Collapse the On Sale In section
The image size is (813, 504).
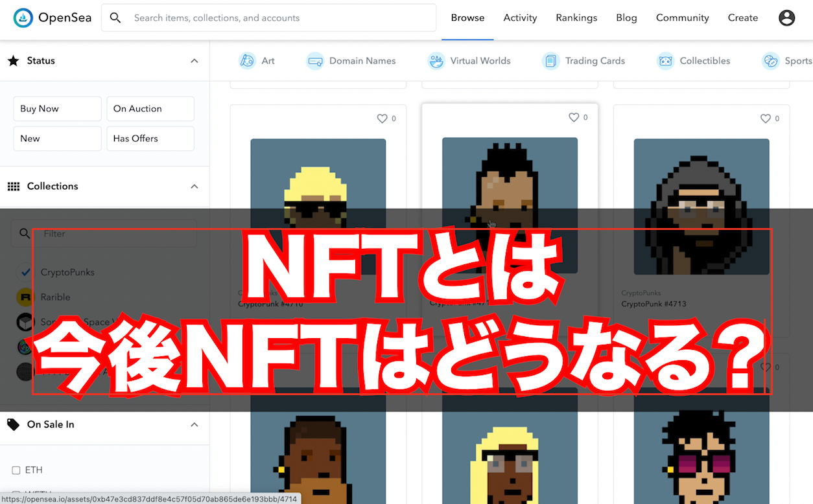click(x=194, y=425)
